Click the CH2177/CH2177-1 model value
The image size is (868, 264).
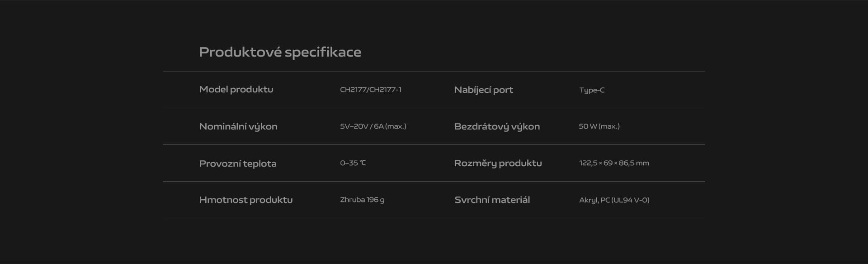[x=371, y=90]
